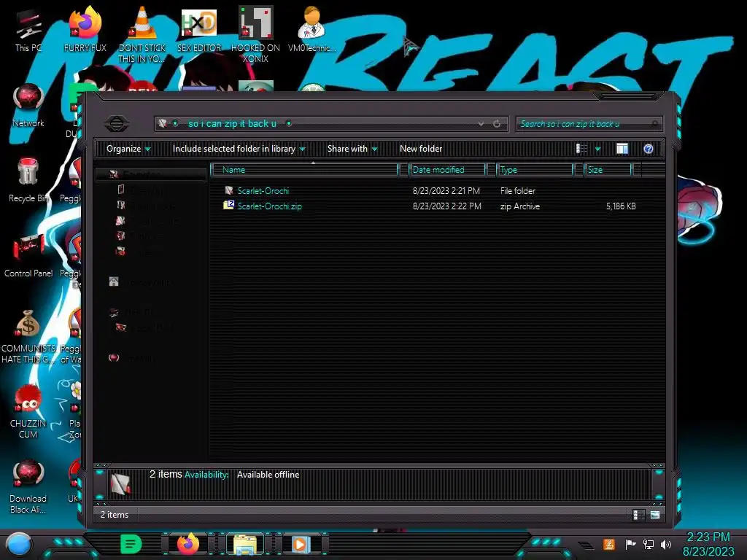
Task: Open the address bar history dropdown chevron
Action: coord(481,124)
